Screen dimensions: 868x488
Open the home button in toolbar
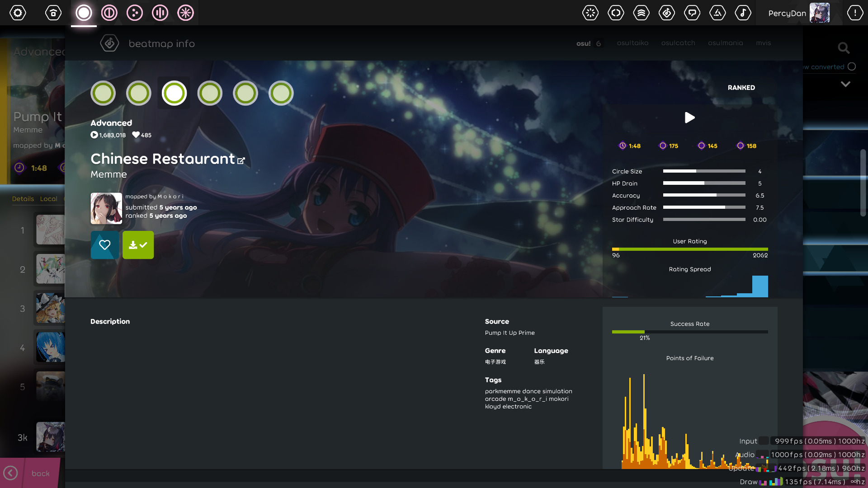pyautogui.click(x=53, y=13)
